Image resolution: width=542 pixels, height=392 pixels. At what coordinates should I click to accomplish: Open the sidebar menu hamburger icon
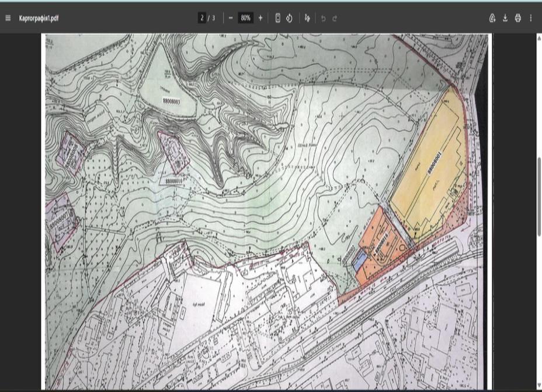coord(8,18)
